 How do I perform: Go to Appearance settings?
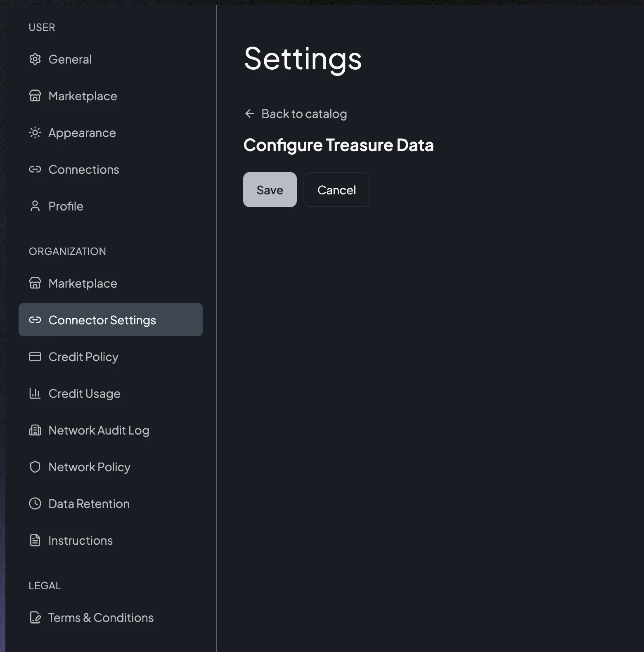(111, 133)
